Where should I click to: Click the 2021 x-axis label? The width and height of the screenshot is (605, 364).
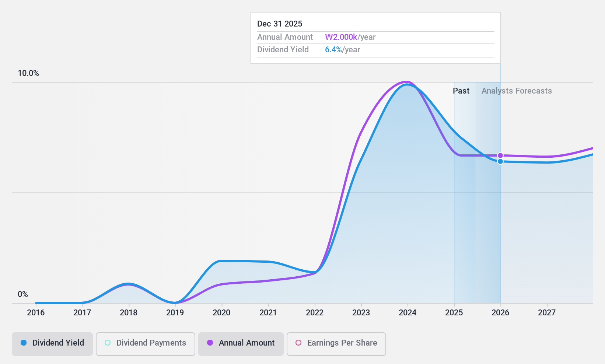[x=268, y=313]
